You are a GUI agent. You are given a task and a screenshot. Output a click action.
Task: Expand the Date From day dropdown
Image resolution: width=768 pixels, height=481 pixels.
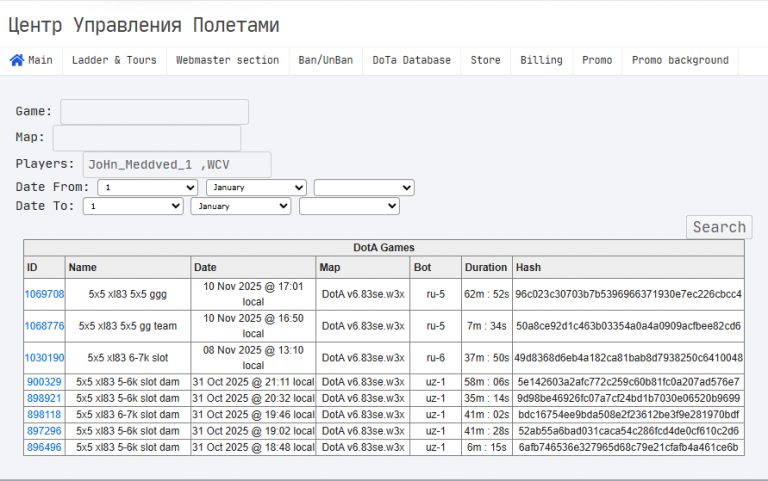point(147,188)
